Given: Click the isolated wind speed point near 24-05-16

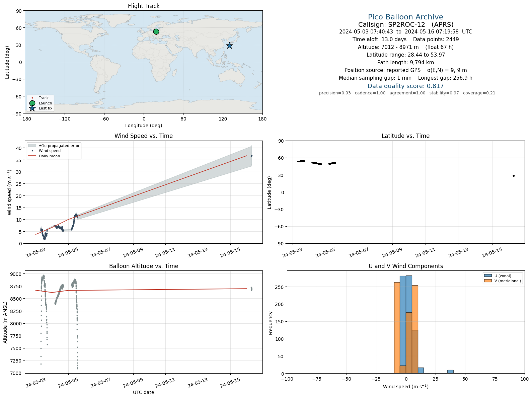Looking at the screenshot, I should click(251, 156).
